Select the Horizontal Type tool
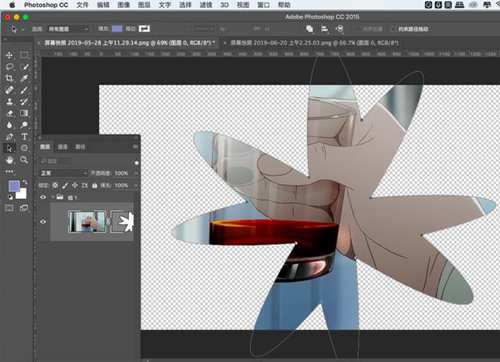Viewport: 500px width, 362px height. (x=24, y=136)
